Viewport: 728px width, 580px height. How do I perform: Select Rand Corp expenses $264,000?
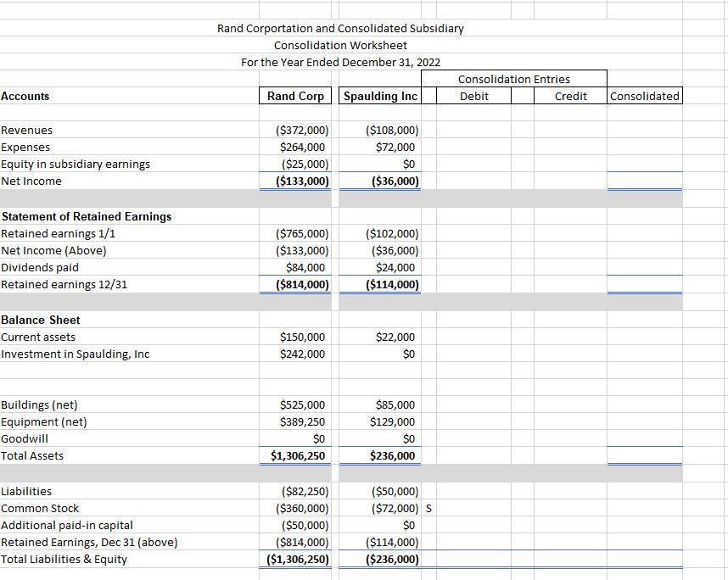click(x=302, y=147)
